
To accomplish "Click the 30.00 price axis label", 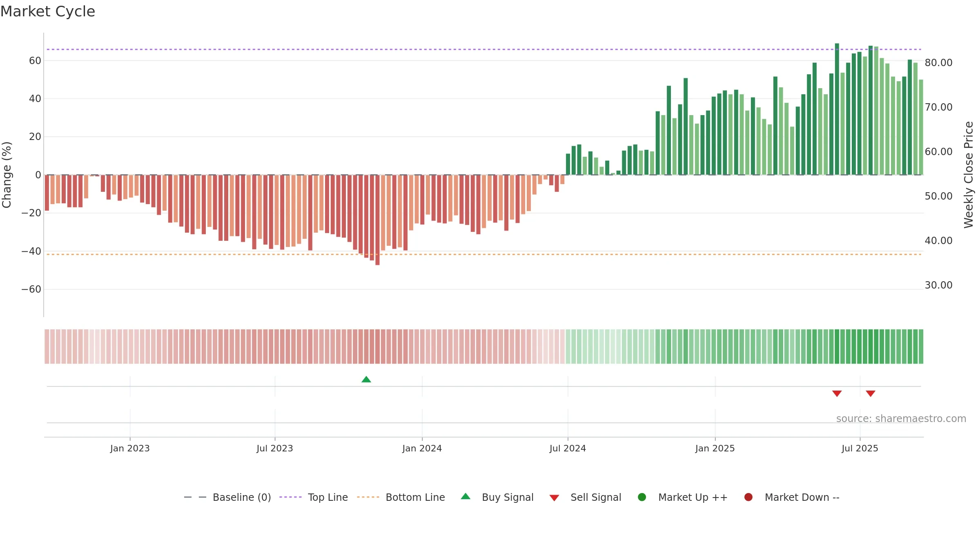I will (939, 285).
